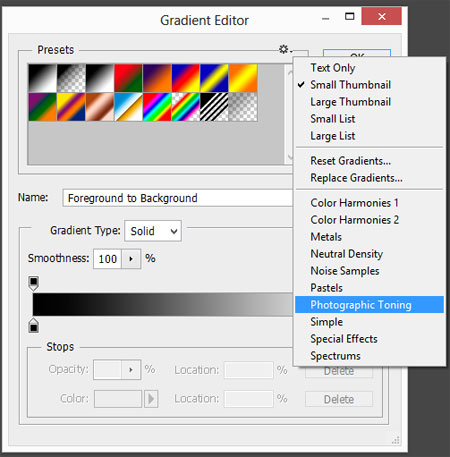Load the Metals gradient set
Image resolution: width=450 pixels, height=457 pixels.
pos(369,237)
